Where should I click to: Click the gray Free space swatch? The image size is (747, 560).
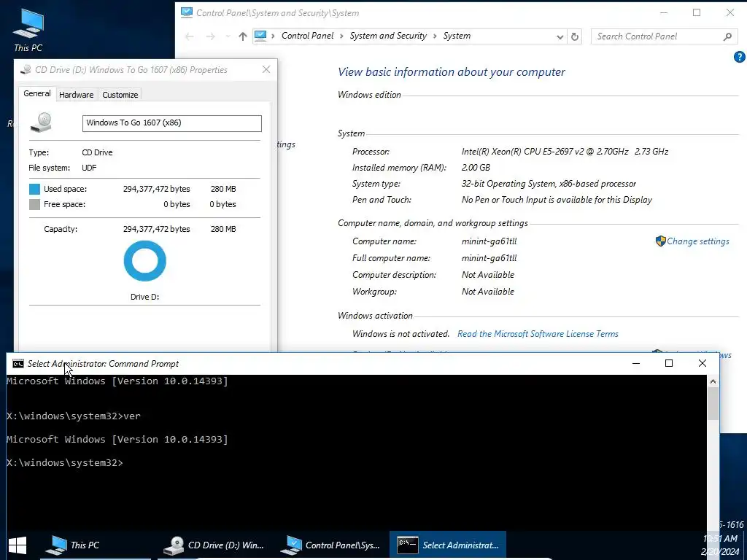pos(34,204)
